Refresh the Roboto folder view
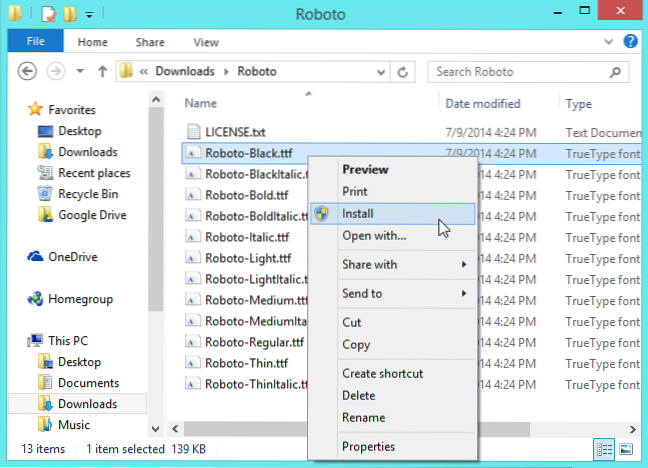Image resolution: width=648 pixels, height=468 pixels. 403,72
